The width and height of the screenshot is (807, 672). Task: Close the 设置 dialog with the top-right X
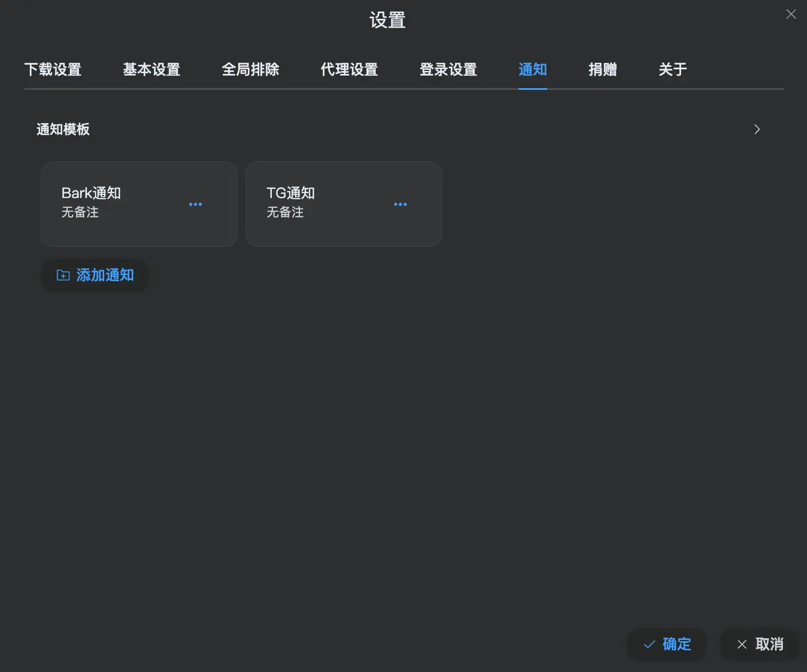point(791,14)
